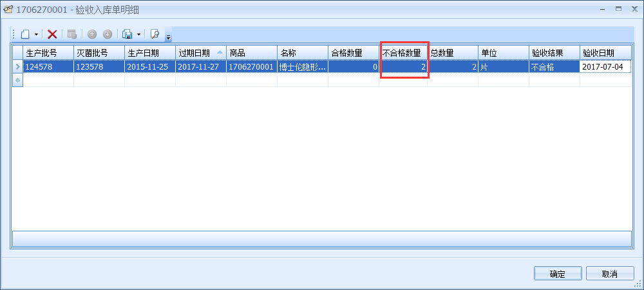
Task: Sort by 灭菌批号 column header
Action: [99, 53]
